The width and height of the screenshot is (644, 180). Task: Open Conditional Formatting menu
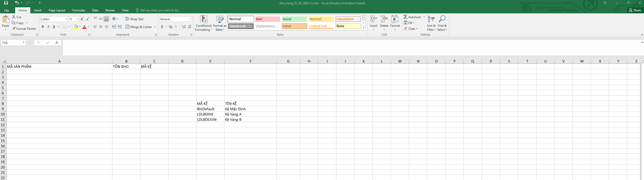coord(203,23)
